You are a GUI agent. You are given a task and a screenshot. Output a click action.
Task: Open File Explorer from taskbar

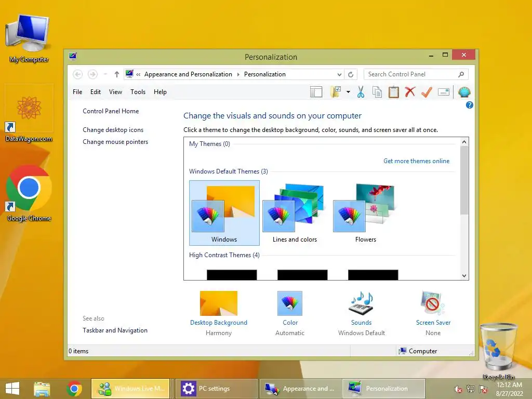click(42, 389)
